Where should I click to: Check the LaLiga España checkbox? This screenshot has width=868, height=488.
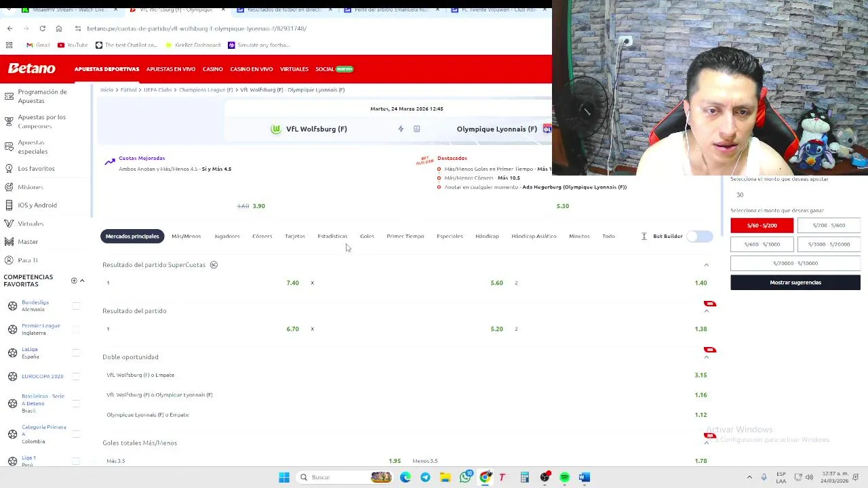(76, 352)
